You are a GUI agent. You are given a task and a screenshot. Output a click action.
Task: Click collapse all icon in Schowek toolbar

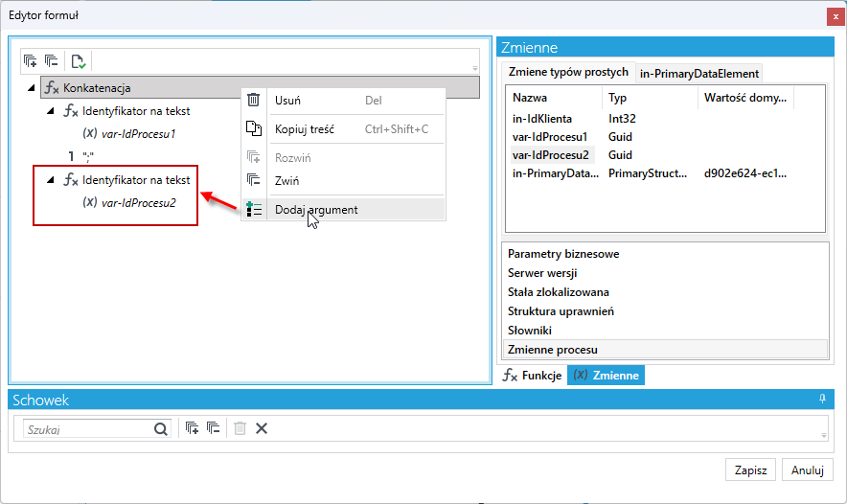click(214, 428)
